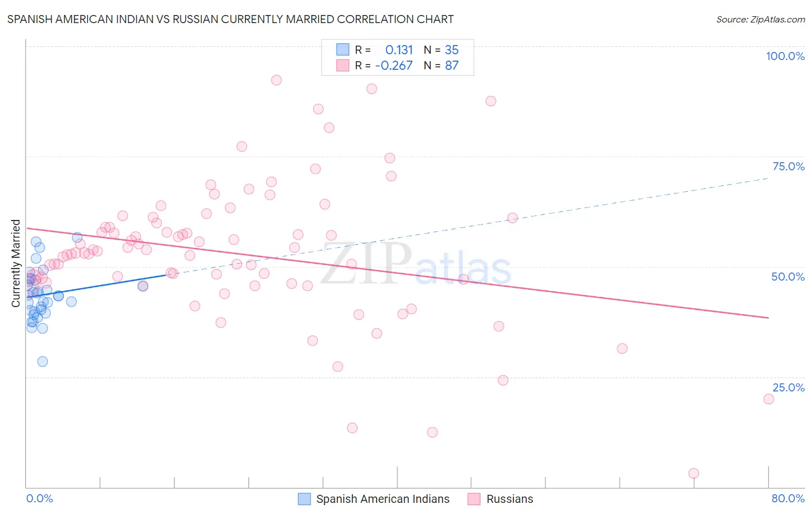Click the 25.0% y-axis label
The height and width of the screenshot is (515, 812).
pos(788,387)
